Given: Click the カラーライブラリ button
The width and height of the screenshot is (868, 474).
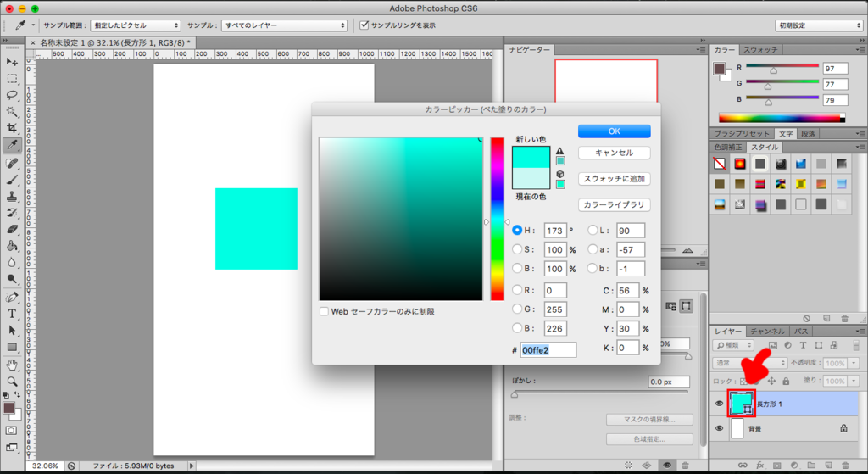Looking at the screenshot, I should click(615, 204).
